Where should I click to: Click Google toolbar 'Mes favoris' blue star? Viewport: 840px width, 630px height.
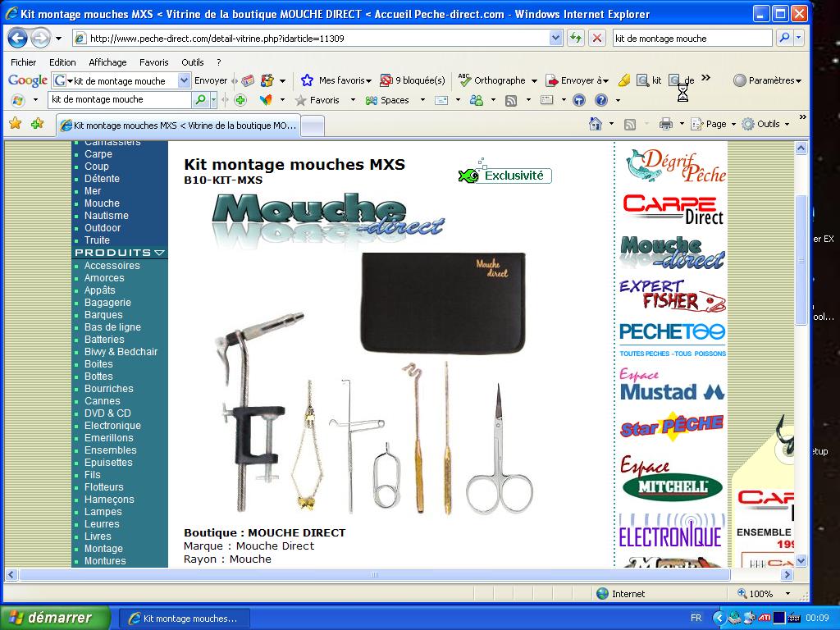pos(307,80)
